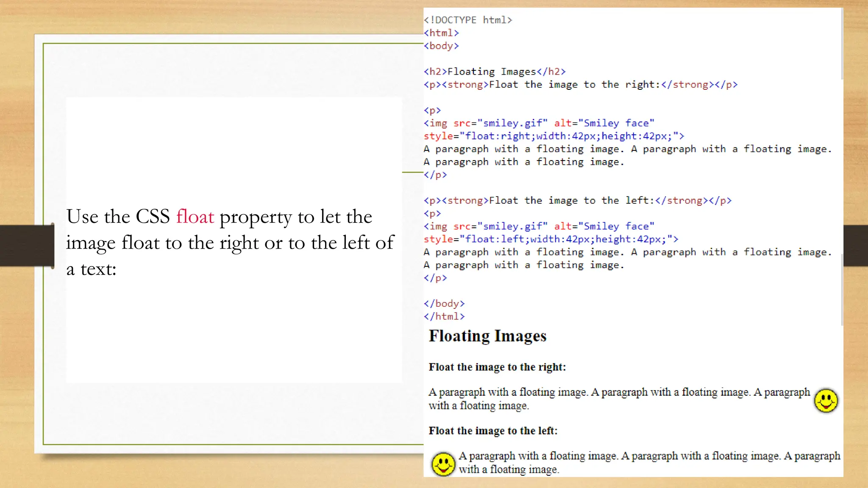Image resolution: width=868 pixels, height=488 pixels.
Task: Click the 'Floating Images' heading in output
Action: point(487,336)
